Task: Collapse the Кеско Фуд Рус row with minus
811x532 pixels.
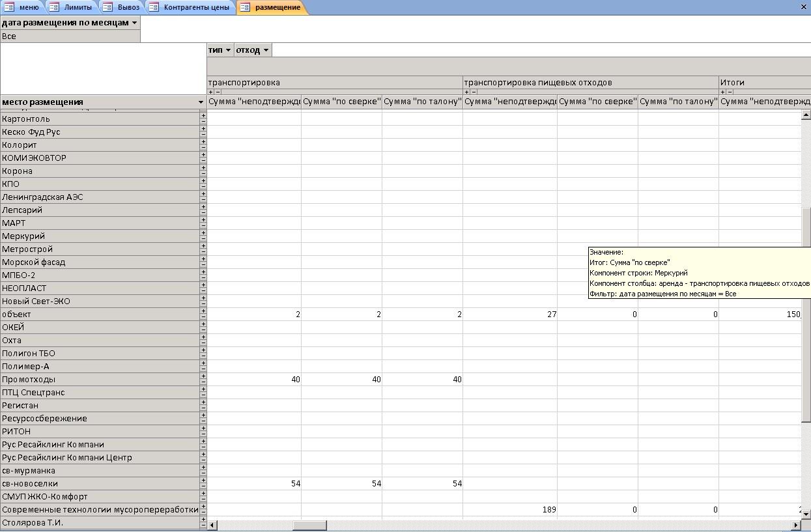Action: pos(203,135)
